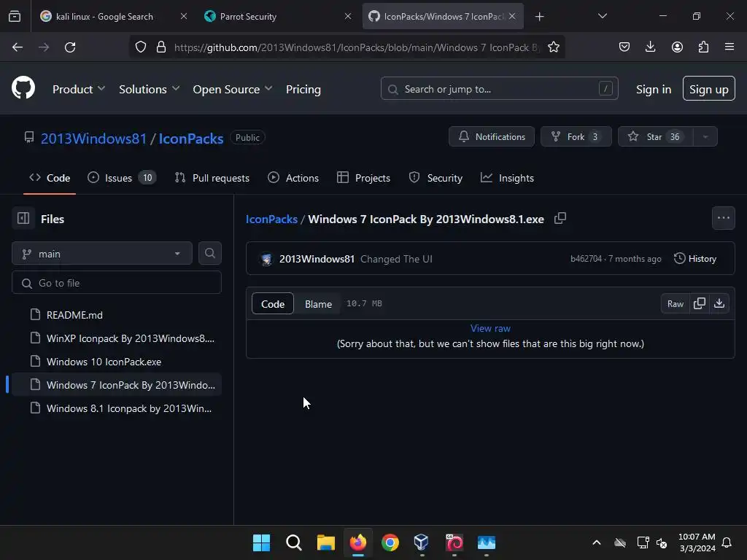The width and height of the screenshot is (747, 560).
Task: Click the site padlock icon
Action: pos(161,47)
